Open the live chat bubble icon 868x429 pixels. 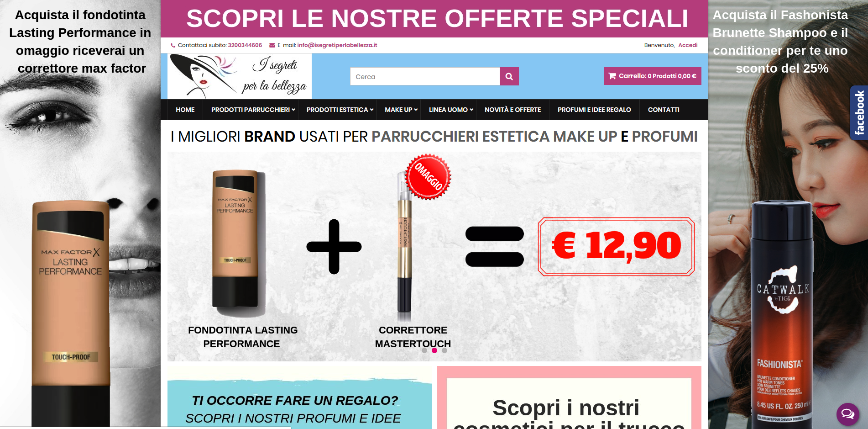coord(848,414)
